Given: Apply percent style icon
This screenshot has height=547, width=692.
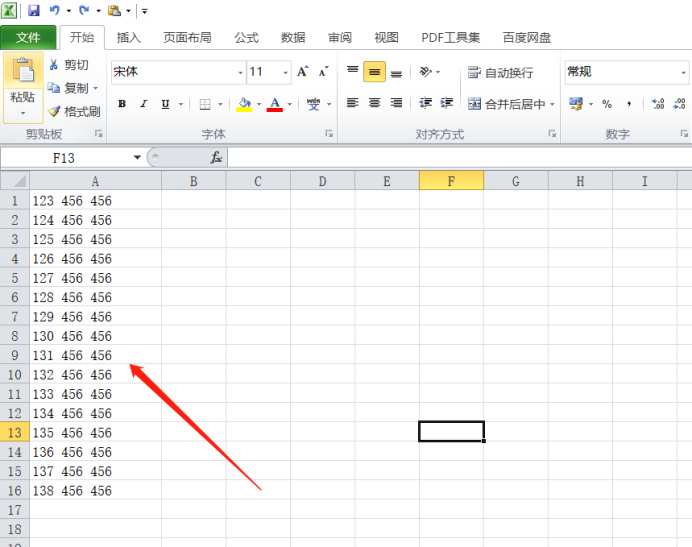Looking at the screenshot, I should point(607,104).
